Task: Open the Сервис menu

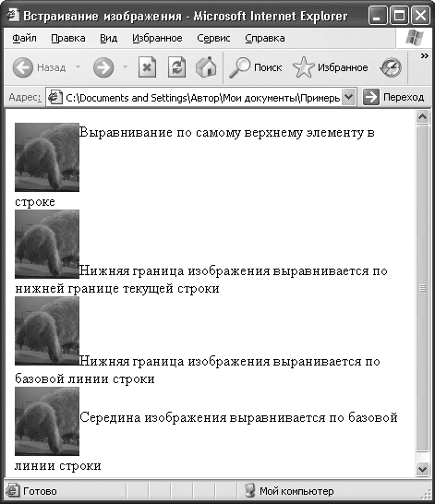Action: pyautogui.click(x=213, y=38)
